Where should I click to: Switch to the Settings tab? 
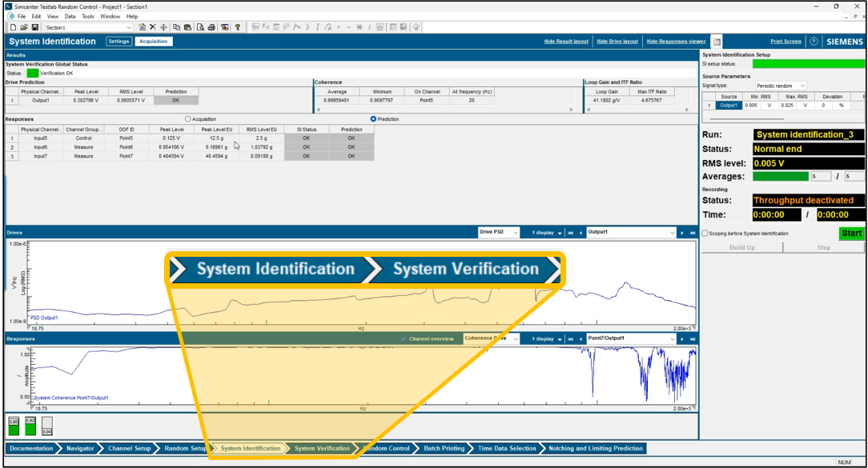119,42
